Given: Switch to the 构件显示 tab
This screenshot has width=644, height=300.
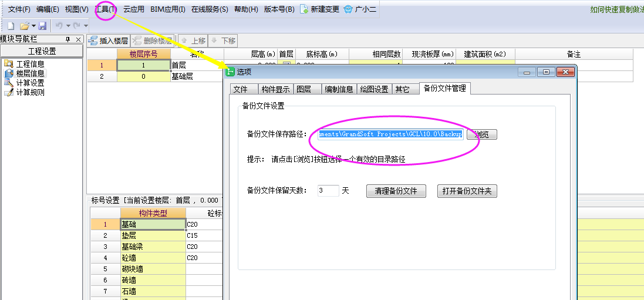Looking at the screenshot, I should (x=275, y=89).
